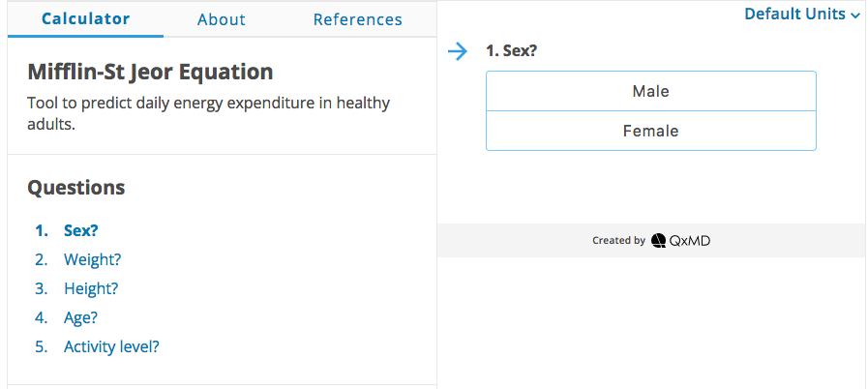Image resolution: width=868 pixels, height=389 pixels.
Task: Click number 5 in the question list
Action: [x=42, y=347]
